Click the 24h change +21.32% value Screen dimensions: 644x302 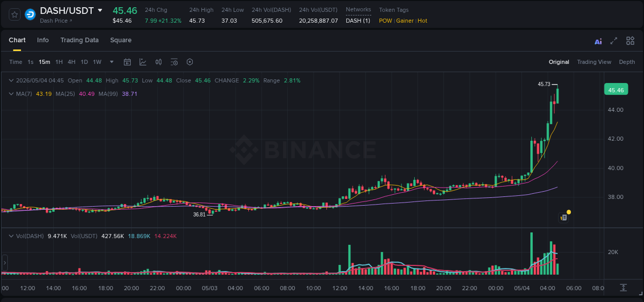pos(171,21)
